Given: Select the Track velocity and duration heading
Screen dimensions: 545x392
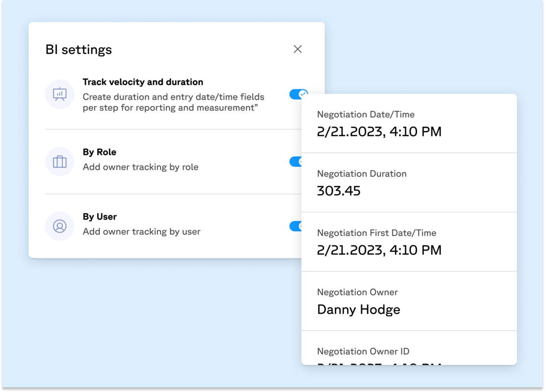Looking at the screenshot, I should [143, 82].
